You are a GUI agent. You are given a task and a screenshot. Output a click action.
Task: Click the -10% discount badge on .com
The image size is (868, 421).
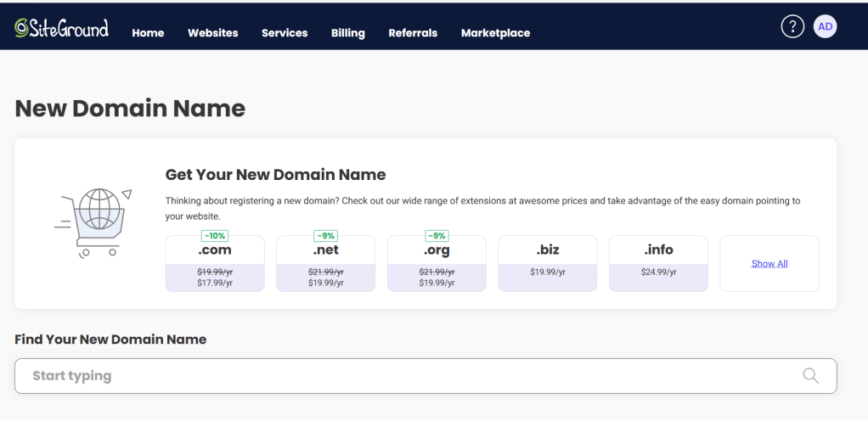tap(214, 236)
